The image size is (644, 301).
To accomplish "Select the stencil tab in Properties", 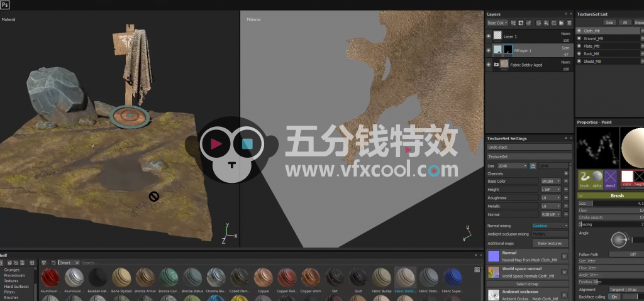I will pos(611,180).
